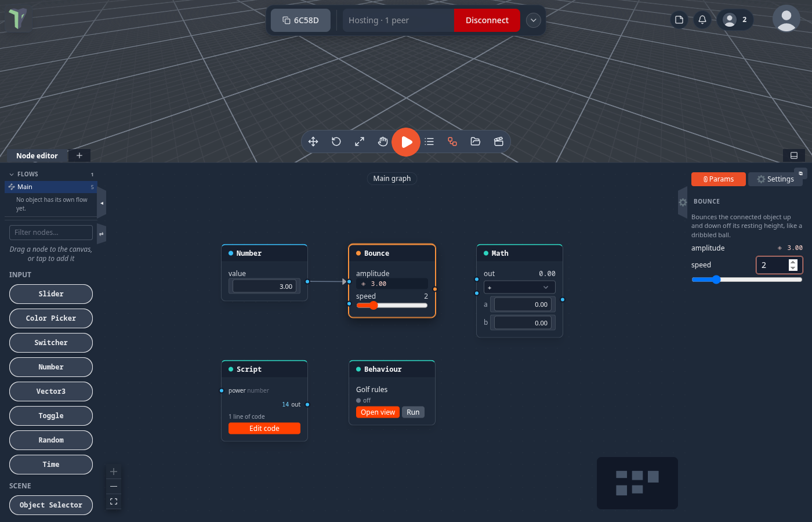Image resolution: width=812 pixels, height=522 pixels.
Task: Open the clapperboard scenes icon
Action: click(499, 142)
